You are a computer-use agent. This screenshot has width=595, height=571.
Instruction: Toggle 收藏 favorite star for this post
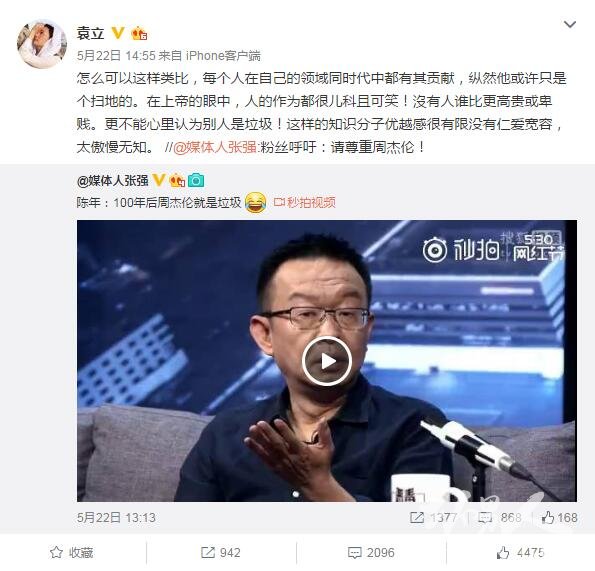pos(72,553)
